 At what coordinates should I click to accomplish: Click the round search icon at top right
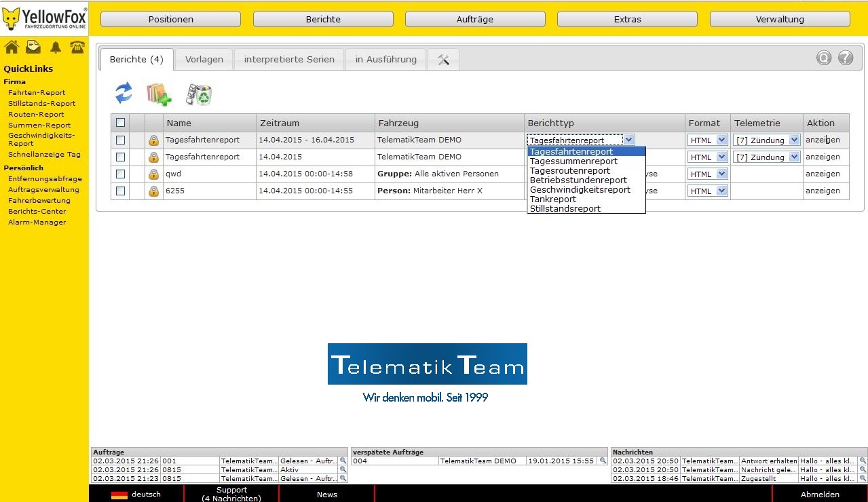[824, 58]
